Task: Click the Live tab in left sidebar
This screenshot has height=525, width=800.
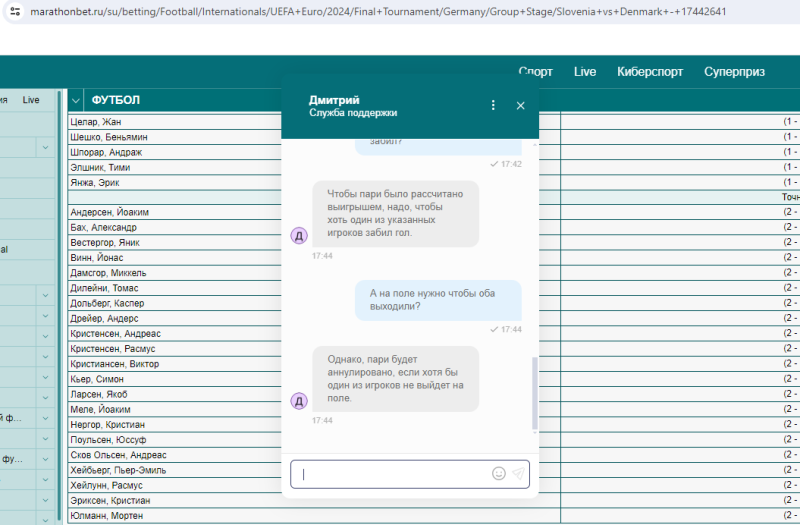Action: coord(31,100)
